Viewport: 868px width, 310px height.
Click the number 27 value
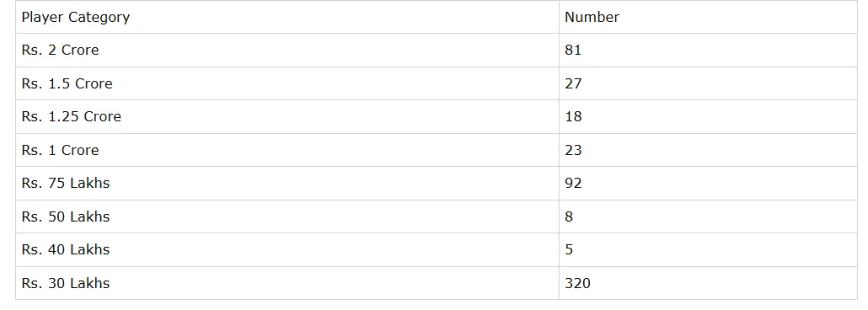[x=573, y=83]
